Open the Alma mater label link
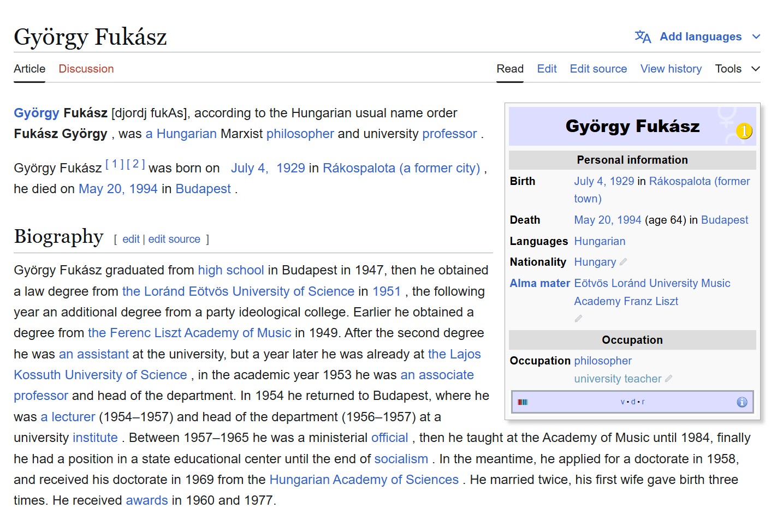777x532 pixels. [x=539, y=283]
